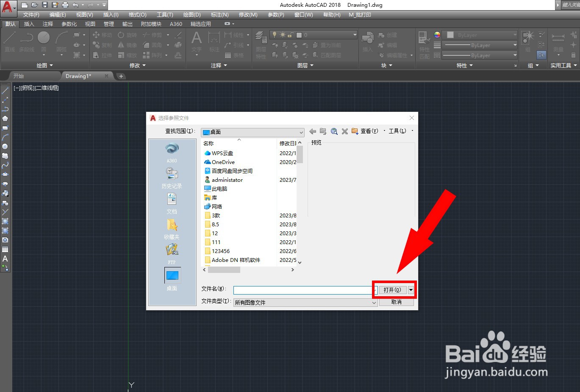Select FTP location in places sidebar
The height and width of the screenshot is (392, 580).
[172, 254]
